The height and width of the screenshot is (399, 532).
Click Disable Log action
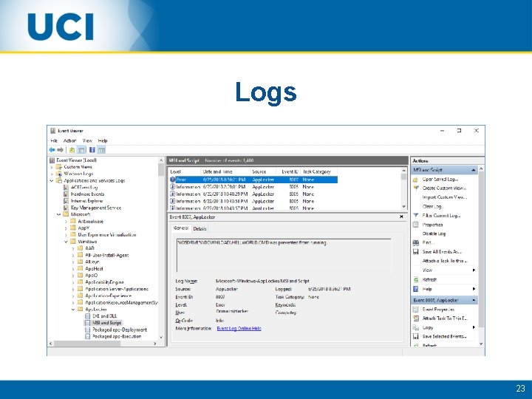(x=434, y=233)
